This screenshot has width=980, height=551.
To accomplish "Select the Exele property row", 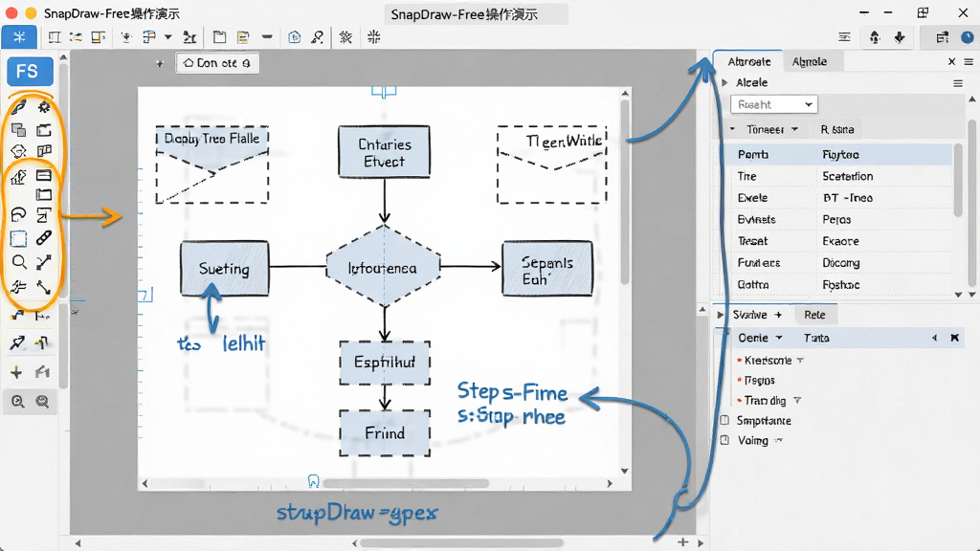I will coord(836,198).
